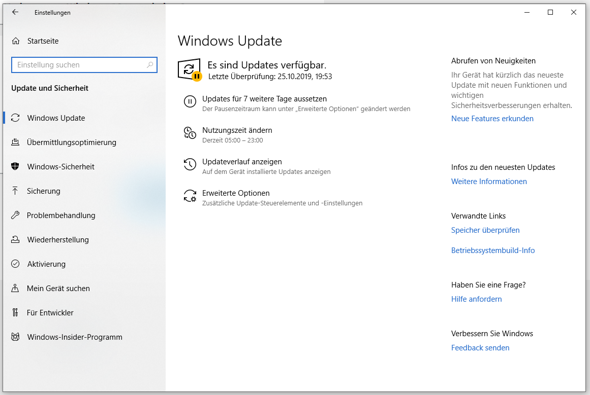Image resolution: width=590 pixels, height=395 pixels.
Task: Click the Sicherung upload arrow icon
Action: (15, 191)
